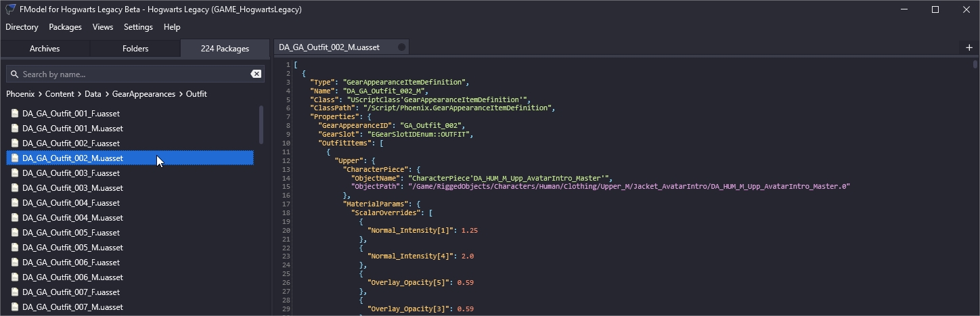This screenshot has width=980, height=316.
Task: Click the package list vertical scrollbar thumb
Action: point(261,125)
